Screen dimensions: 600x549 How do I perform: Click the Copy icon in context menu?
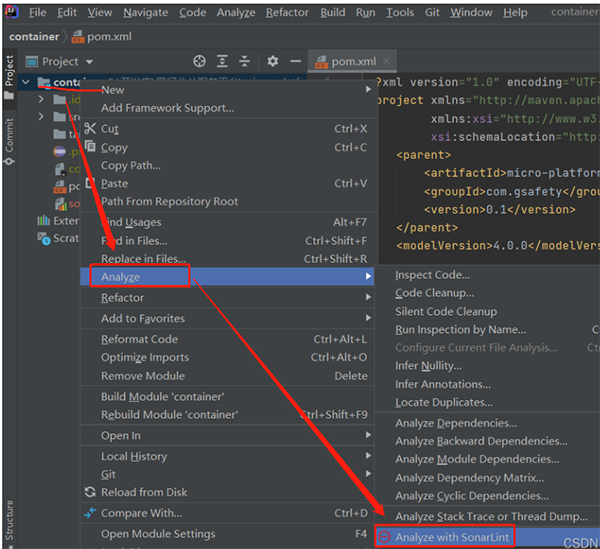point(90,146)
